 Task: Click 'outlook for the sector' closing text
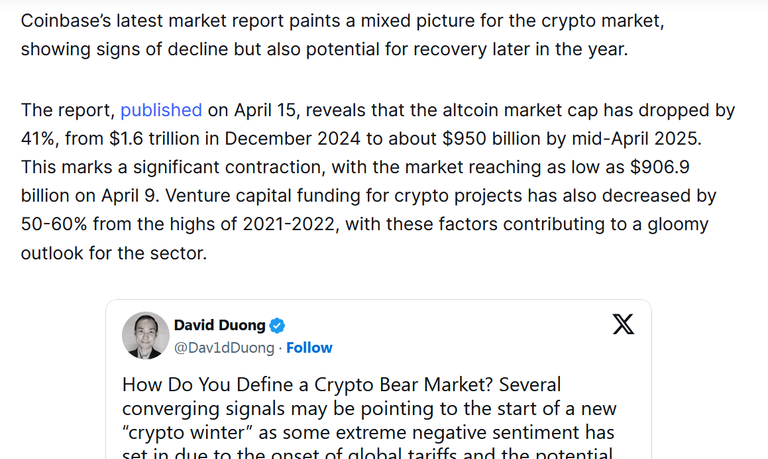point(114,253)
